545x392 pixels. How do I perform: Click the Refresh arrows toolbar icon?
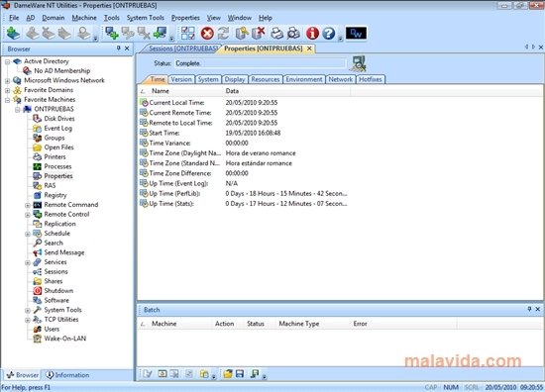point(224,34)
